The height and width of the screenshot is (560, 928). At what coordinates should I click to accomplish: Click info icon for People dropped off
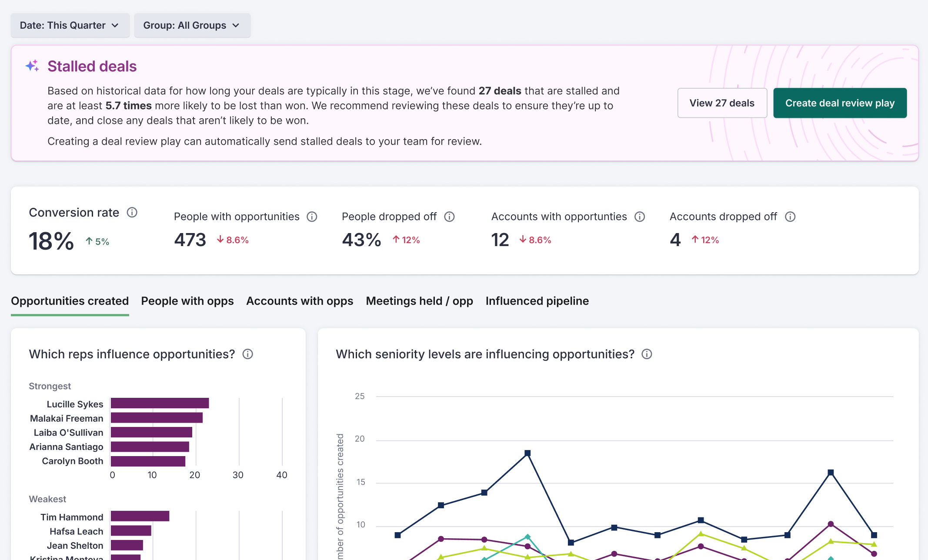coord(449,217)
